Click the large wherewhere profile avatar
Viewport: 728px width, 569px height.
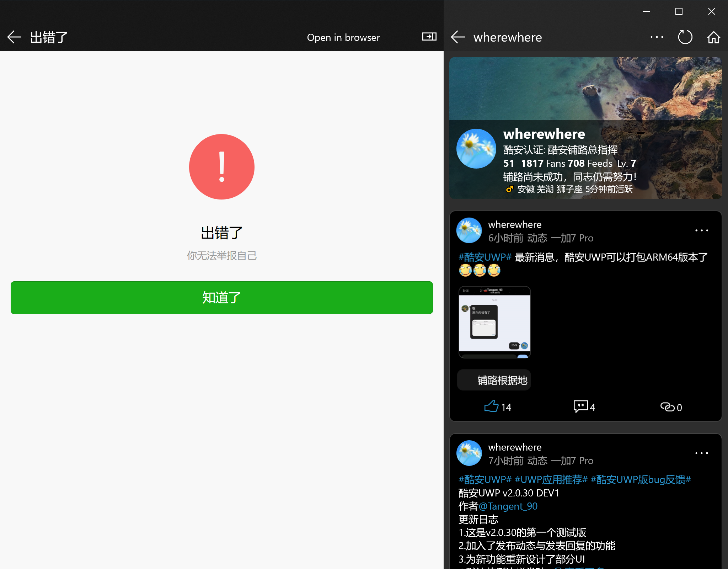(476, 149)
